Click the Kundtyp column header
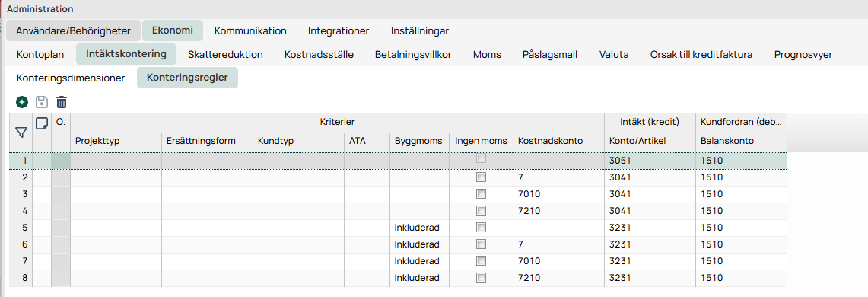Screen dimensions: 868x297 point(298,142)
